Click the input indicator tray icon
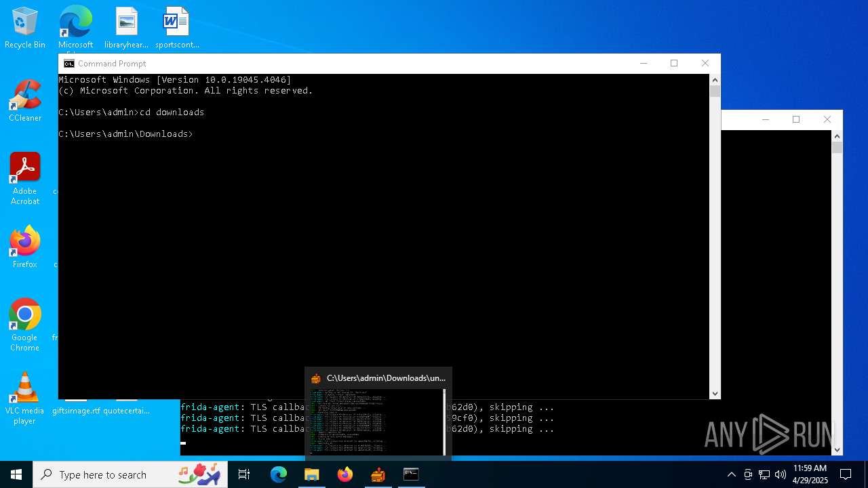The image size is (868, 488). pyautogui.click(x=748, y=474)
